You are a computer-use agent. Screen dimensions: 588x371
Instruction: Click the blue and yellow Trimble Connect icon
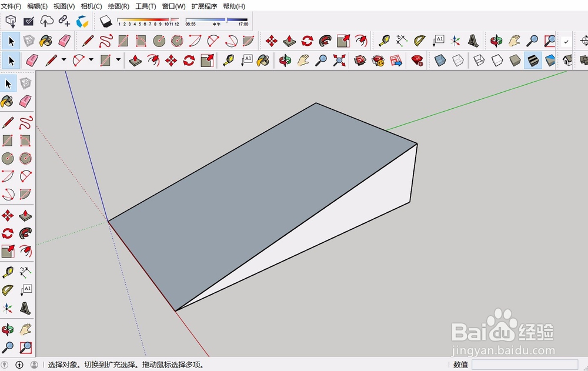tap(82, 21)
